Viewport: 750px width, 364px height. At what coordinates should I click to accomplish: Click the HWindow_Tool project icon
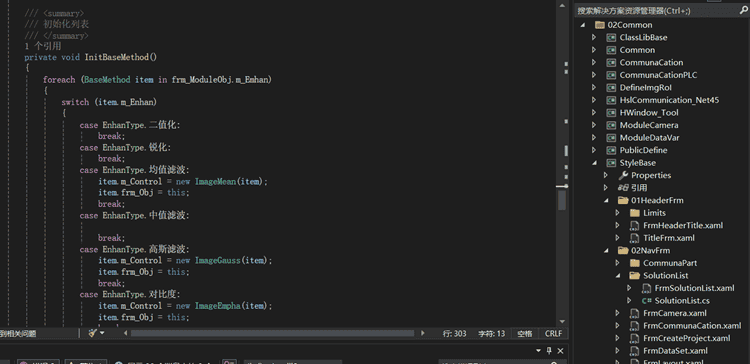click(x=611, y=112)
